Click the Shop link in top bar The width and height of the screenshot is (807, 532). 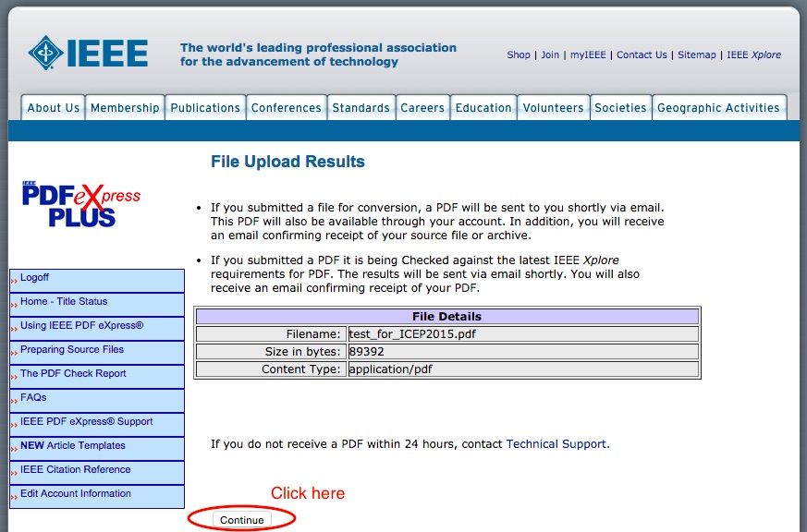click(x=519, y=55)
